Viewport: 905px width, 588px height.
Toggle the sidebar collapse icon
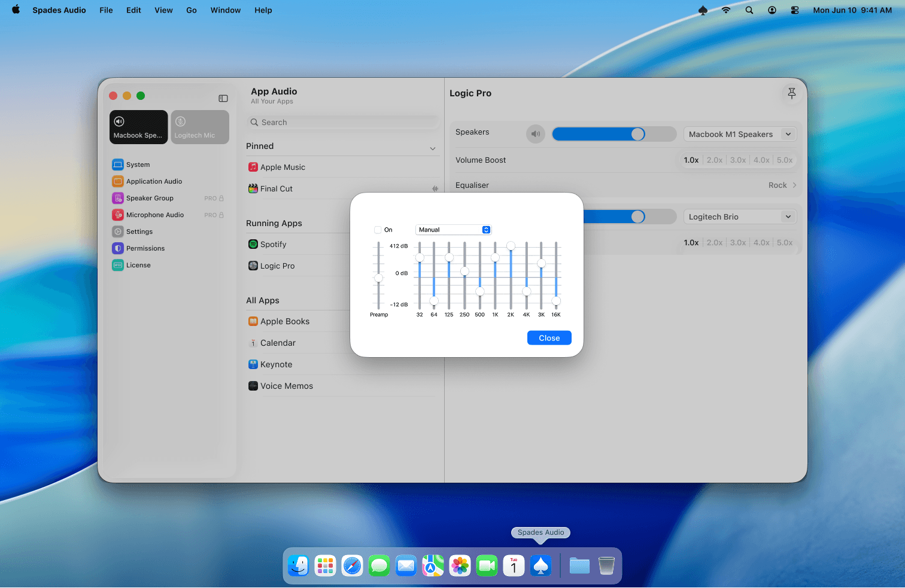tap(223, 98)
